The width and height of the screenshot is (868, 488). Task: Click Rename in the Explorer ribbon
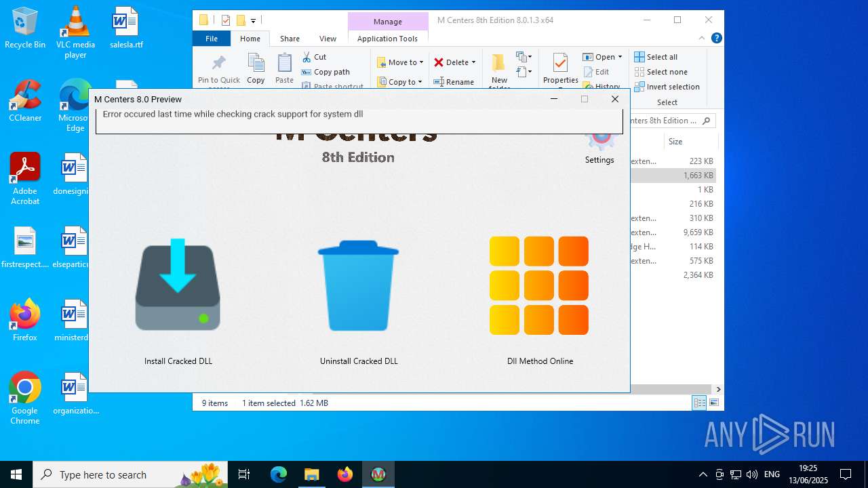454,82
